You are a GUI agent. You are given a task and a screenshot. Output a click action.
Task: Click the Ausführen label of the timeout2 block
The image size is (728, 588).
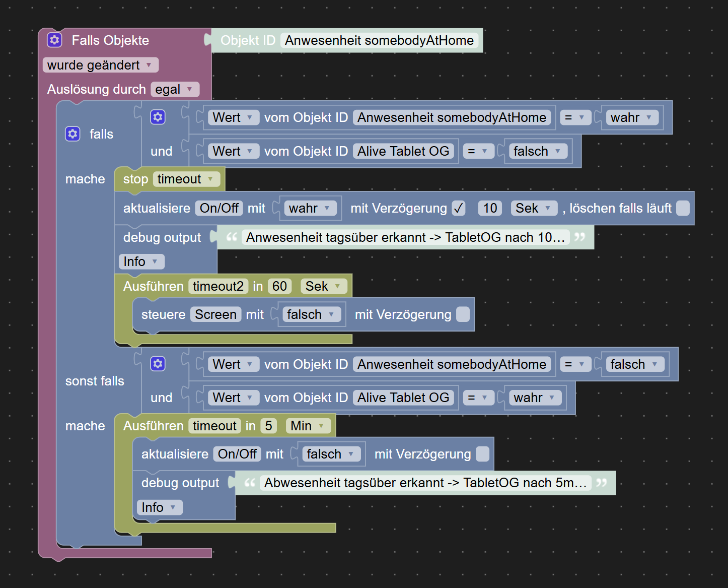(x=154, y=286)
